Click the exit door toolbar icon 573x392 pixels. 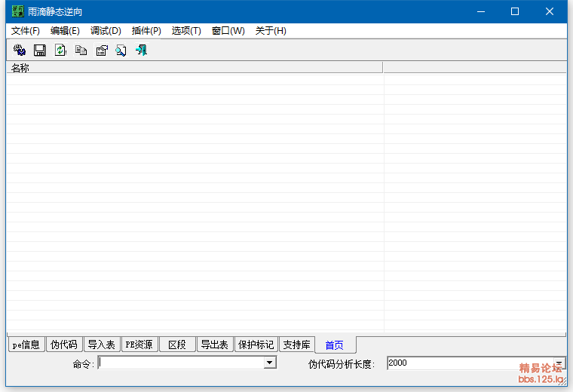(142, 50)
